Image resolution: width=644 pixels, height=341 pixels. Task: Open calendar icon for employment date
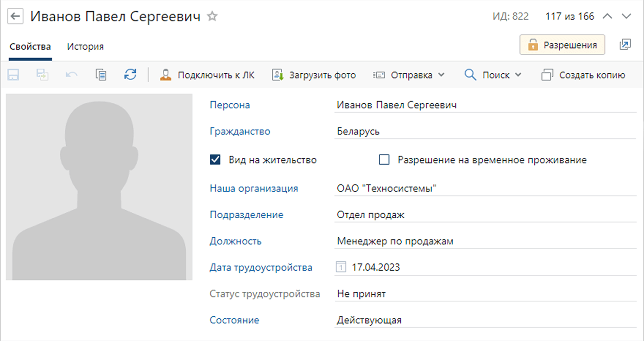pos(341,267)
